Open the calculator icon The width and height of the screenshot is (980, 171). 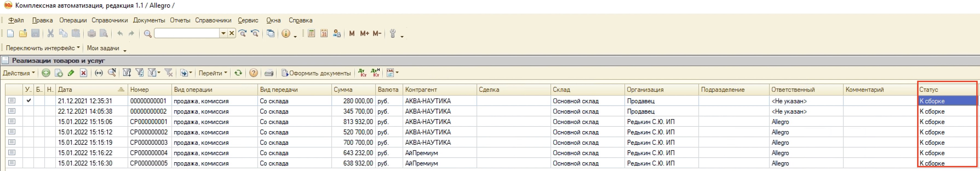pyautogui.click(x=311, y=34)
